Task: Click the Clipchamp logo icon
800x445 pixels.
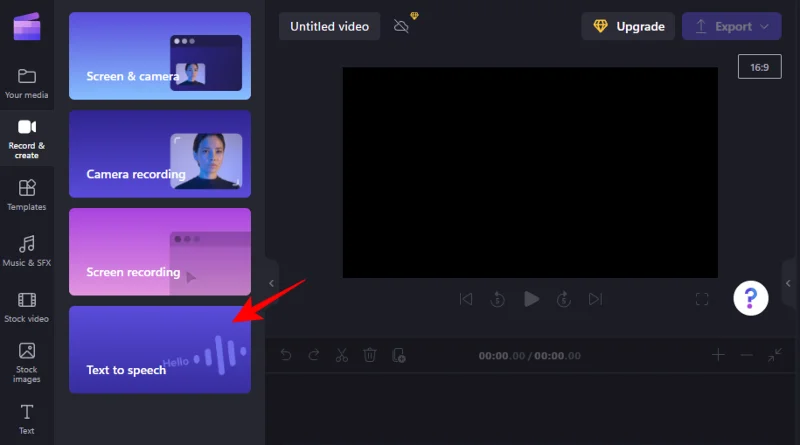Action: [x=27, y=27]
